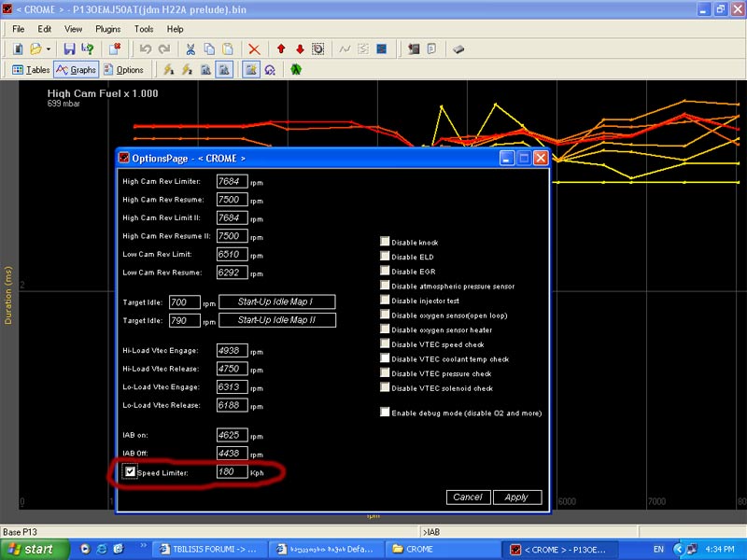Viewport: 747px width, 560px height.
Task: Click the close-file icon with red X
Action: tap(115, 49)
